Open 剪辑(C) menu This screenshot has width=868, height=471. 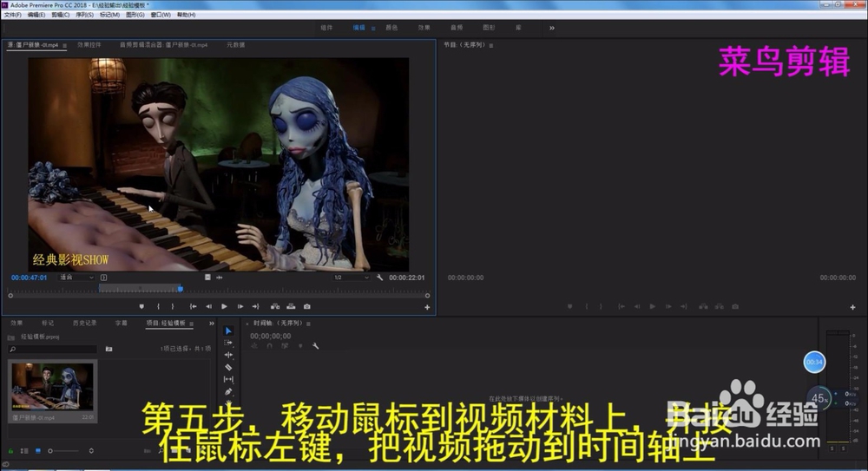coord(61,15)
